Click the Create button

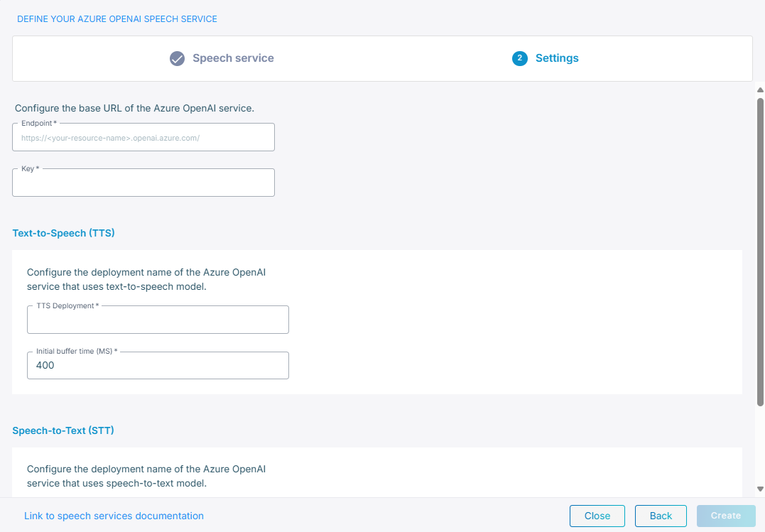(725, 516)
